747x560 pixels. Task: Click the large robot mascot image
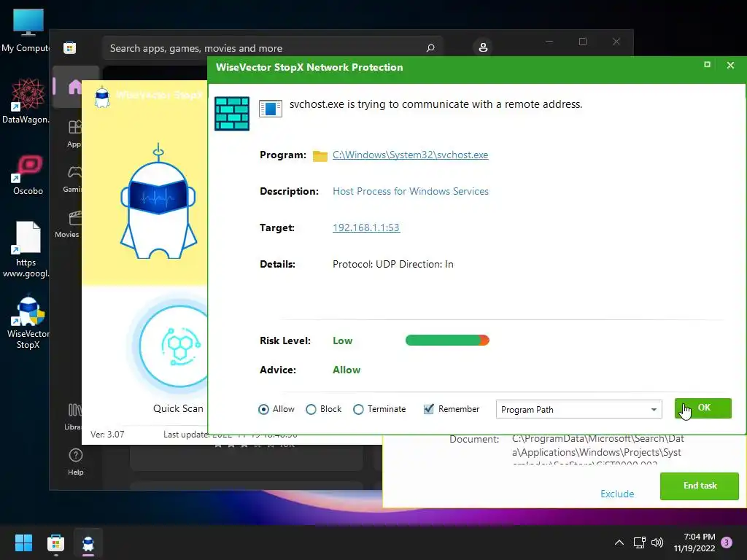pyautogui.click(x=158, y=203)
